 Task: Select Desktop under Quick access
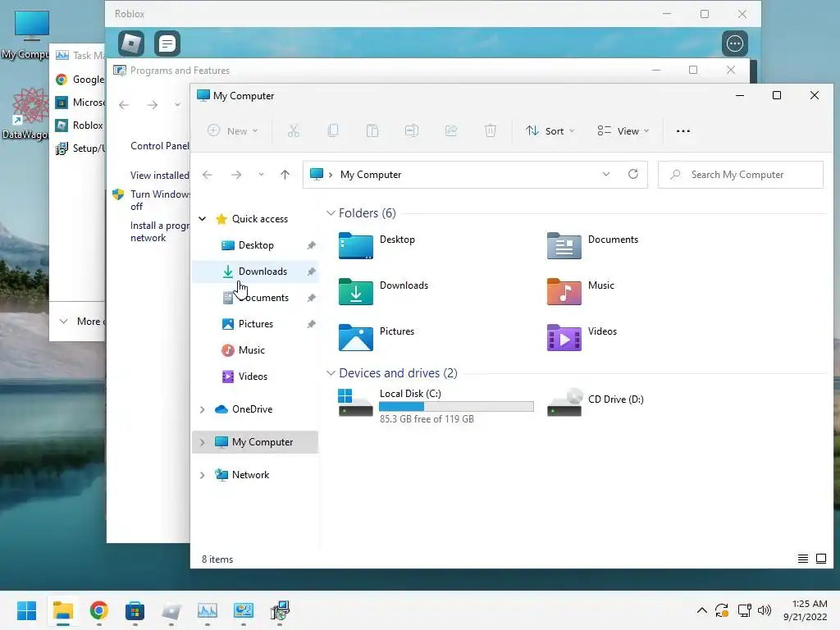tap(256, 244)
